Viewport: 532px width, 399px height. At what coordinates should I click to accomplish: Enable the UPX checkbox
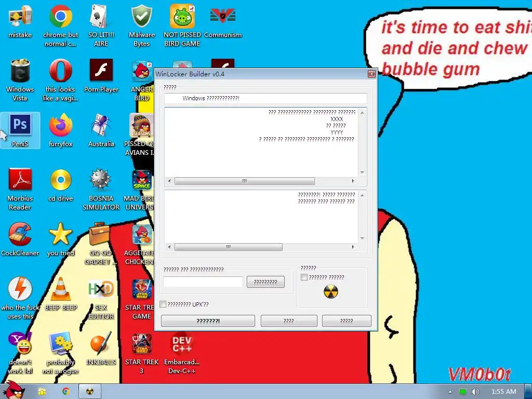click(163, 304)
